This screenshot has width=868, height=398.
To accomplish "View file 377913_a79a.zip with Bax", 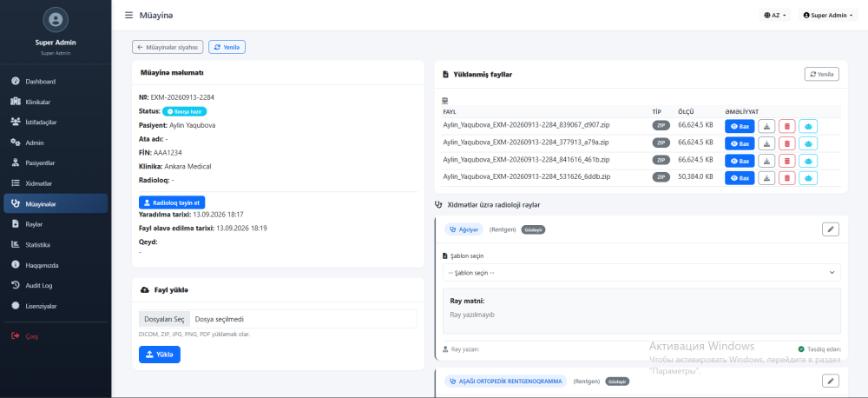I will [740, 143].
